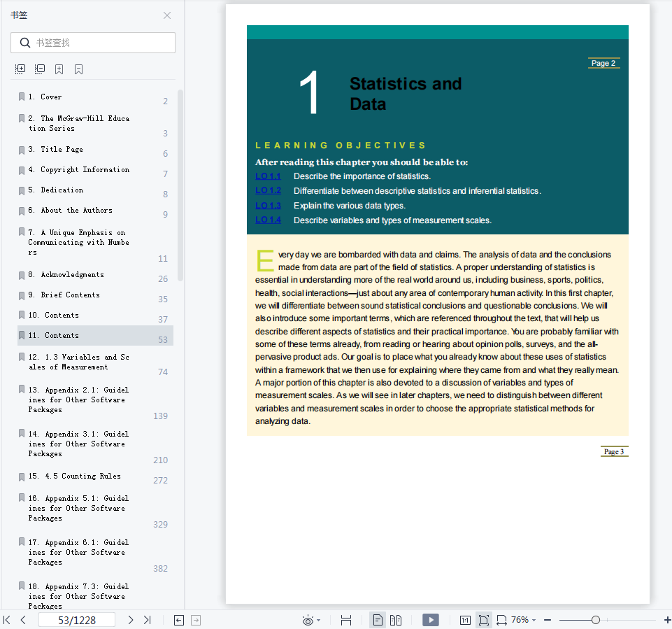The image size is (672, 629).
Task: Click the add bookmark icon
Action: pos(59,69)
